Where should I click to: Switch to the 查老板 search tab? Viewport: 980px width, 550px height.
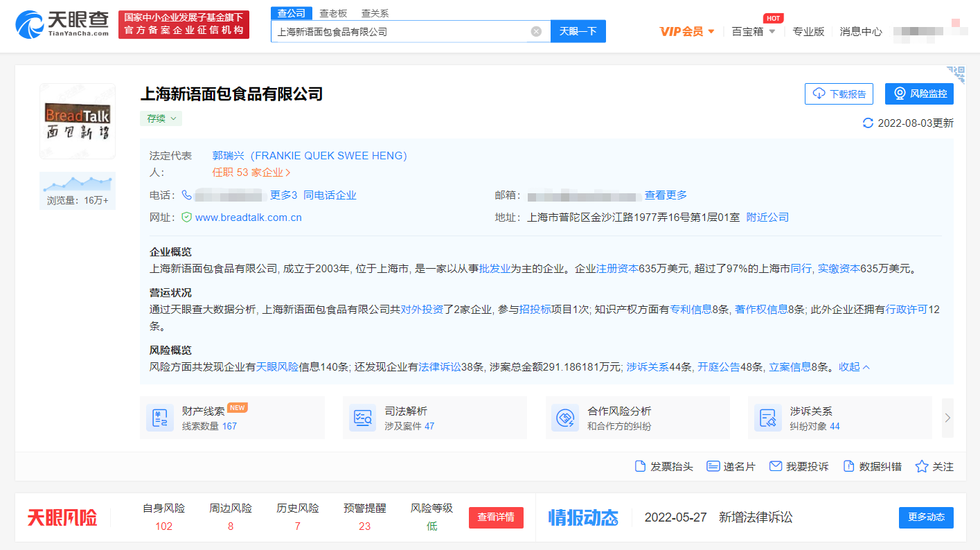(333, 13)
